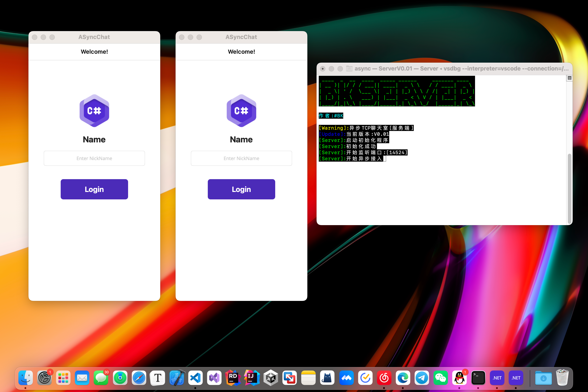Click the 'Name' label in the right ASyncChat window
The height and width of the screenshot is (392, 588).
(241, 139)
